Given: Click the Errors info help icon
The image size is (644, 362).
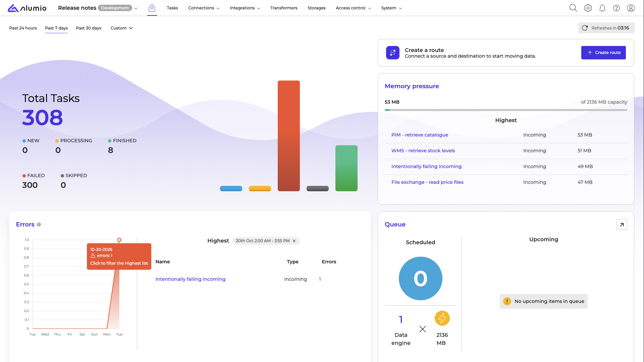Looking at the screenshot, I should [39, 224].
